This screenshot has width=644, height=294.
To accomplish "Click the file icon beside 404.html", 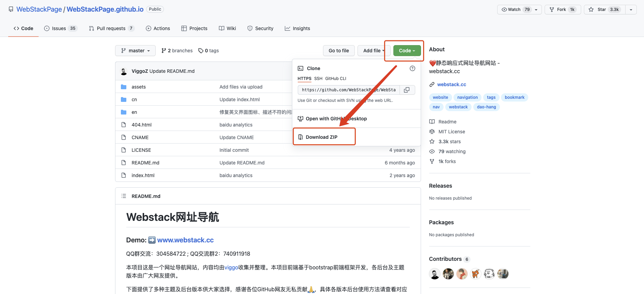I will click(124, 125).
